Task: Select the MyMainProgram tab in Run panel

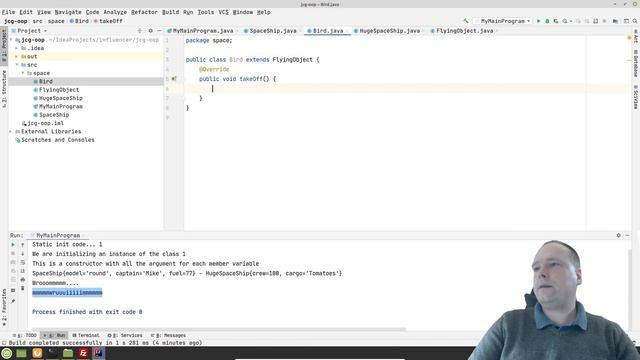Action: point(57,236)
